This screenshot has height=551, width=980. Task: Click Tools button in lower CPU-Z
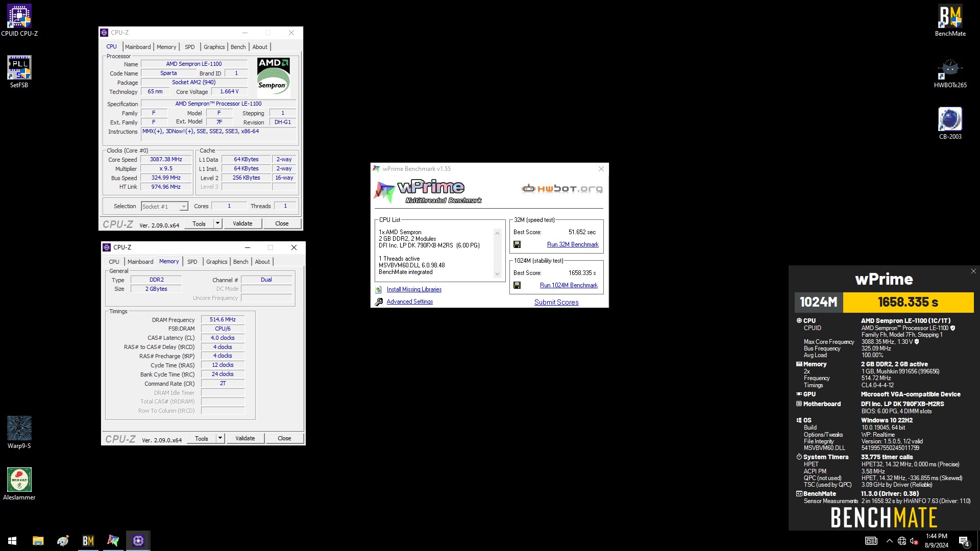click(x=202, y=438)
